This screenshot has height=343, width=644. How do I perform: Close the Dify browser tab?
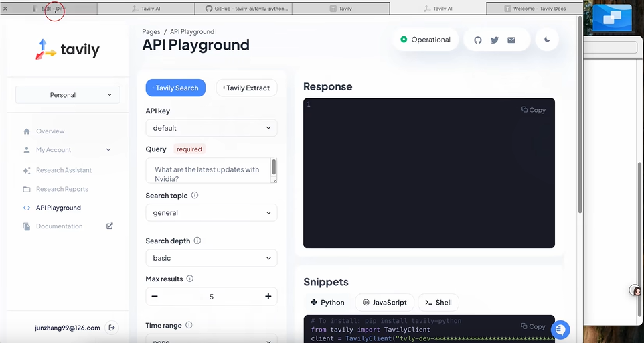point(5,8)
